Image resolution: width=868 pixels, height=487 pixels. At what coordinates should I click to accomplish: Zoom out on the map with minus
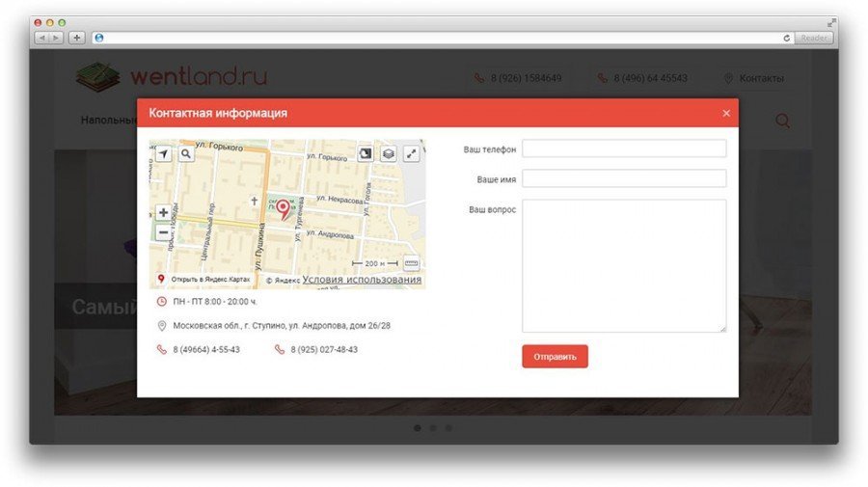pos(163,232)
